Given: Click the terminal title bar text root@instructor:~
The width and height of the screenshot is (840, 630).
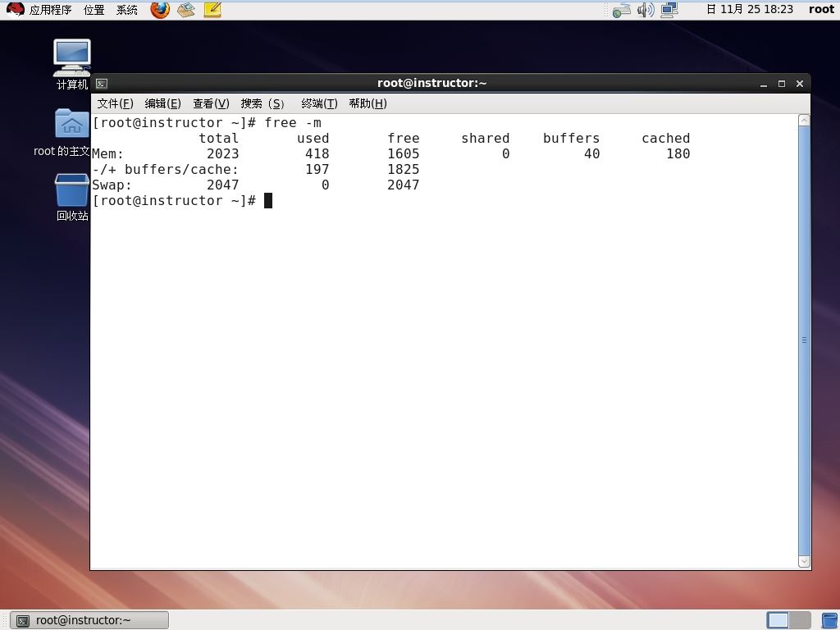Looking at the screenshot, I should pos(431,83).
